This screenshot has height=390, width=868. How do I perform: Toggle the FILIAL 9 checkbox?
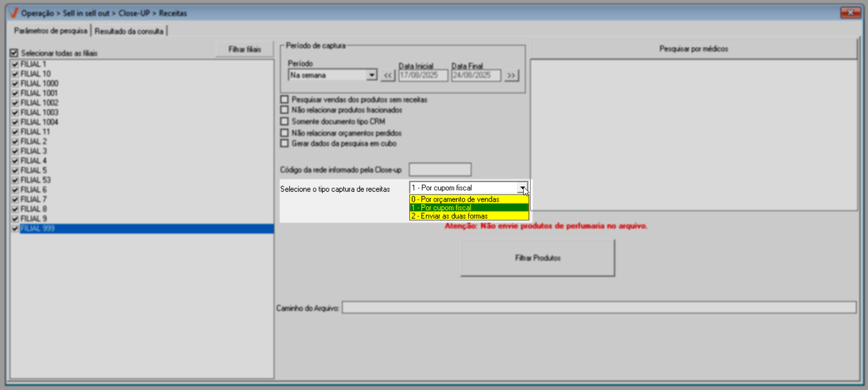[15, 219]
